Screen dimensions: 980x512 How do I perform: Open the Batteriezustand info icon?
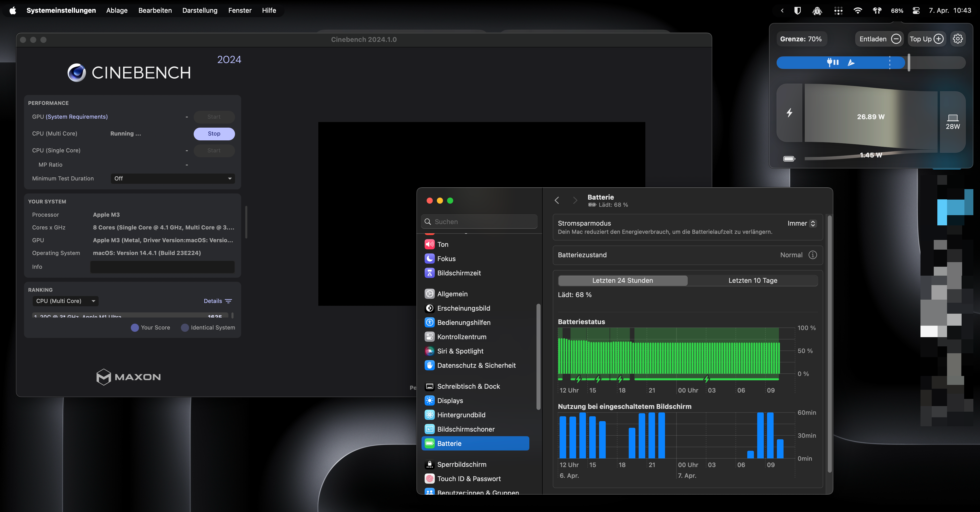813,255
